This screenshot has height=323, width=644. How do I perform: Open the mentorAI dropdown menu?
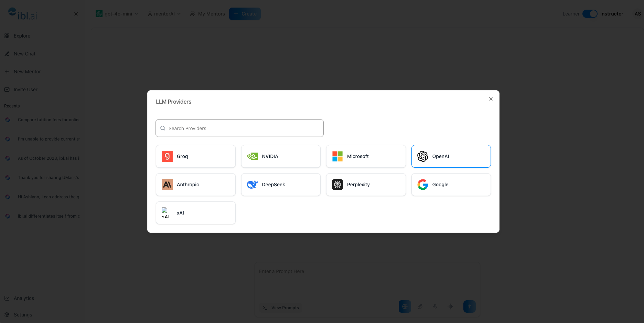click(x=164, y=14)
